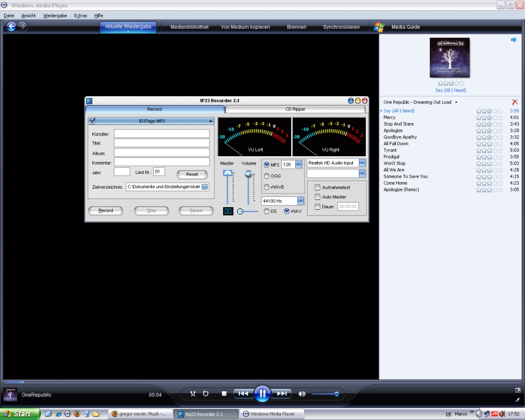This screenshot has width=525, height=420.
Task: Collapse the ID3Tags MP3 panel arrow
Action: 210,121
